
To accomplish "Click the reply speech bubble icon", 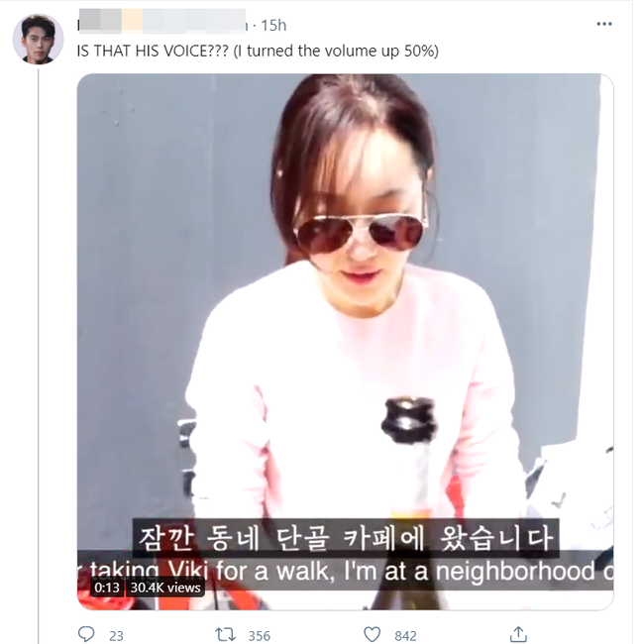I will pos(86,634).
